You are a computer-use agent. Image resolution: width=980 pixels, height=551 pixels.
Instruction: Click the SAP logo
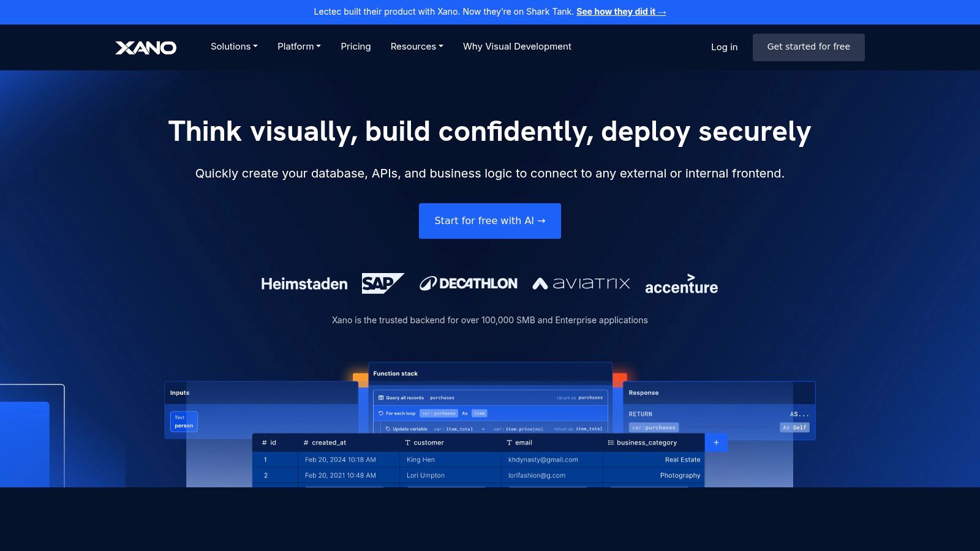click(x=382, y=283)
